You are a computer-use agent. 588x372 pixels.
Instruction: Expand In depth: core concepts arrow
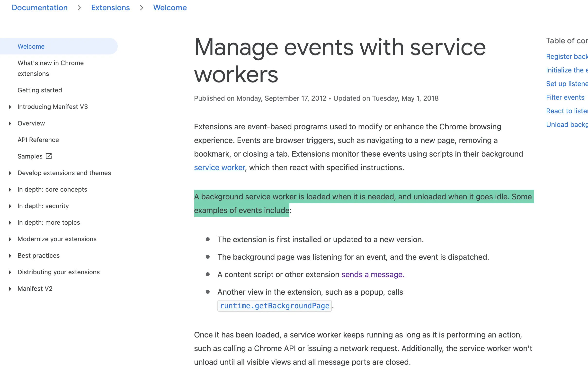pyautogui.click(x=10, y=190)
